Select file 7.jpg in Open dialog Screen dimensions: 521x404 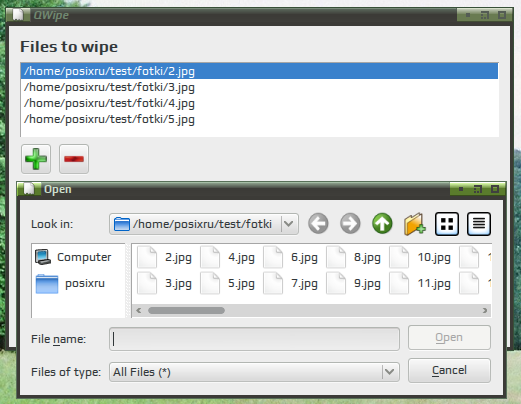[x=290, y=283]
